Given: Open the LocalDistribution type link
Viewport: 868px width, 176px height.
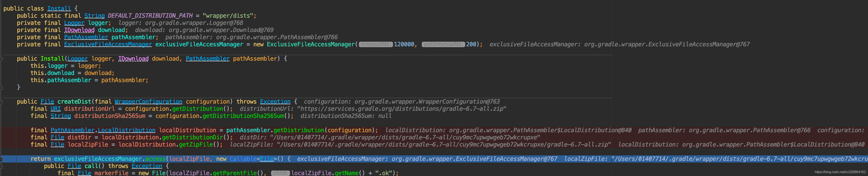Looking at the screenshot, I should pyautogui.click(x=127, y=130).
